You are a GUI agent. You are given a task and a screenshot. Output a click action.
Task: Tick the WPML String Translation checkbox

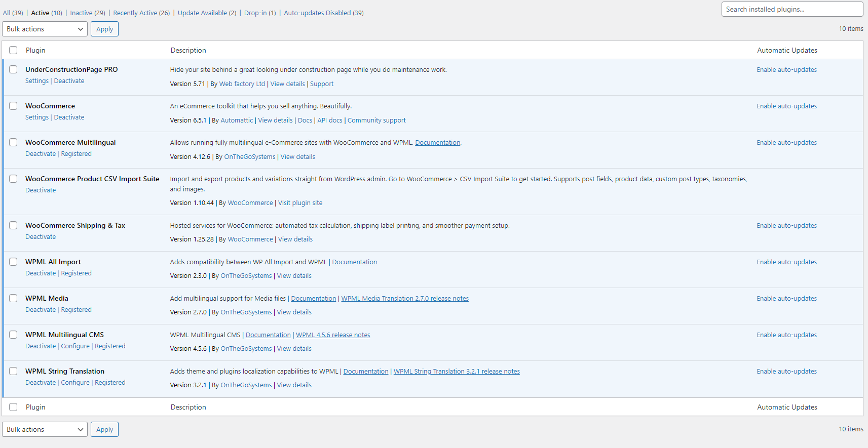(13, 371)
